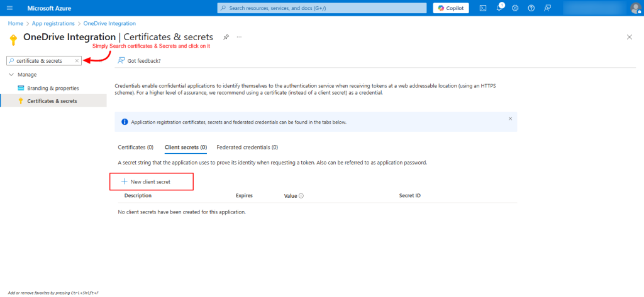Open the help question mark menu
This screenshot has width=644, height=297.
531,8
